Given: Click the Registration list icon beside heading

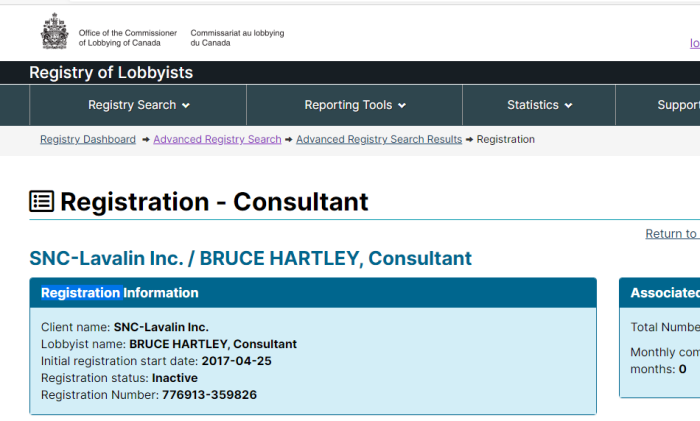Looking at the screenshot, I should 42,201.
